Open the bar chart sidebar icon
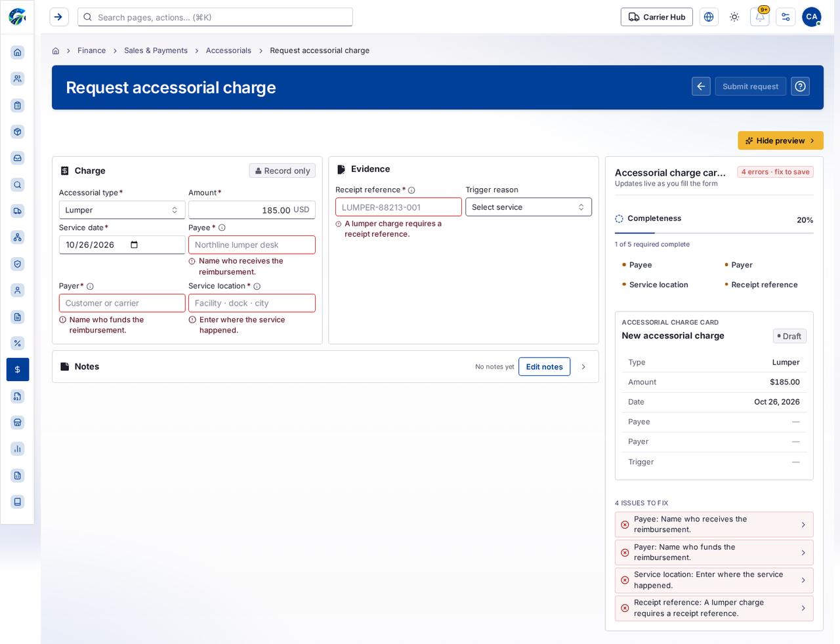The width and height of the screenshot is (840, 644). [18, 449]
